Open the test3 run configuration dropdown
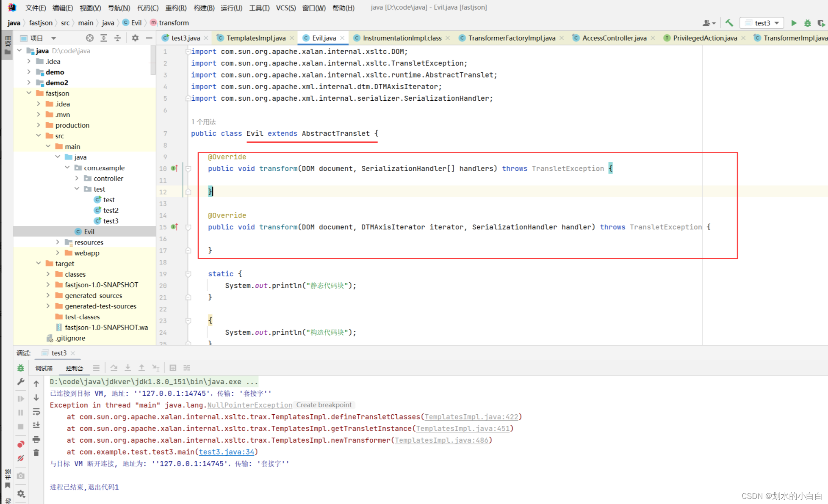 coord(762,23)
